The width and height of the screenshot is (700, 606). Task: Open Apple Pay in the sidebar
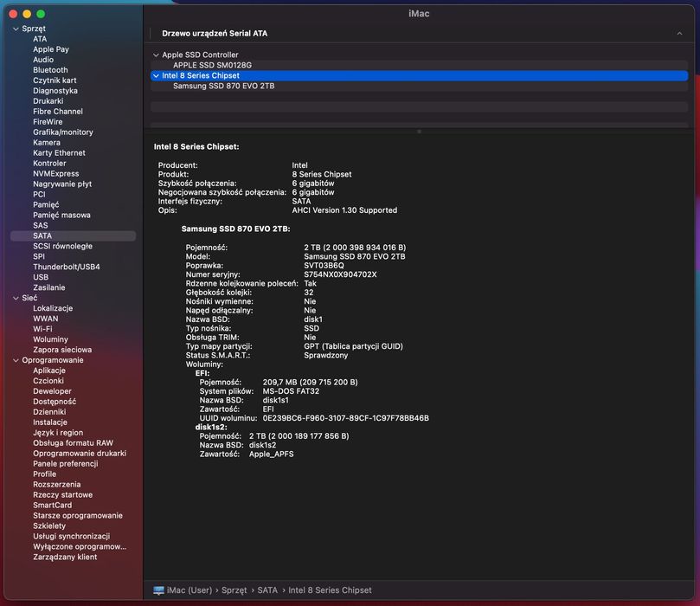pos(51,49)
